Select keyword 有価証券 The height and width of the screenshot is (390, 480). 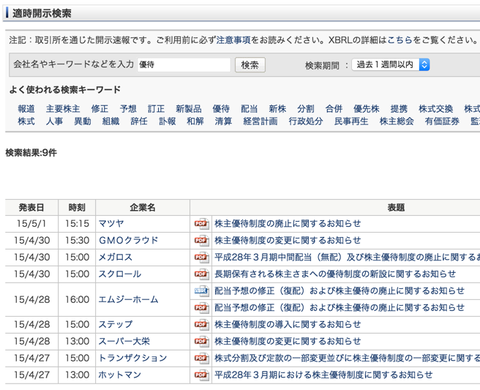(x=442, y=121)
